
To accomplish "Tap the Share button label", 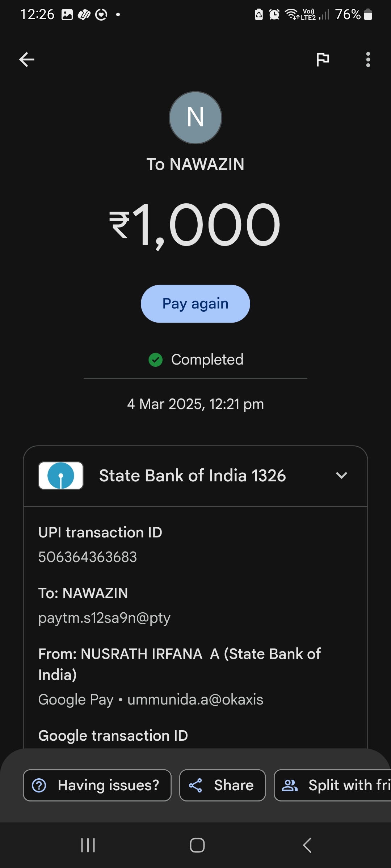I will (x=234, y=785).
